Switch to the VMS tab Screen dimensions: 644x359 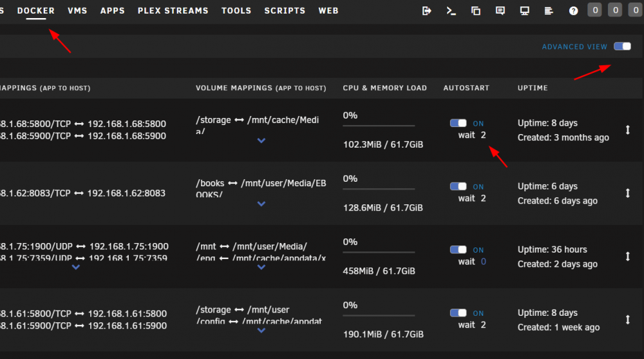pyautogui.click(x=77, y=11)
